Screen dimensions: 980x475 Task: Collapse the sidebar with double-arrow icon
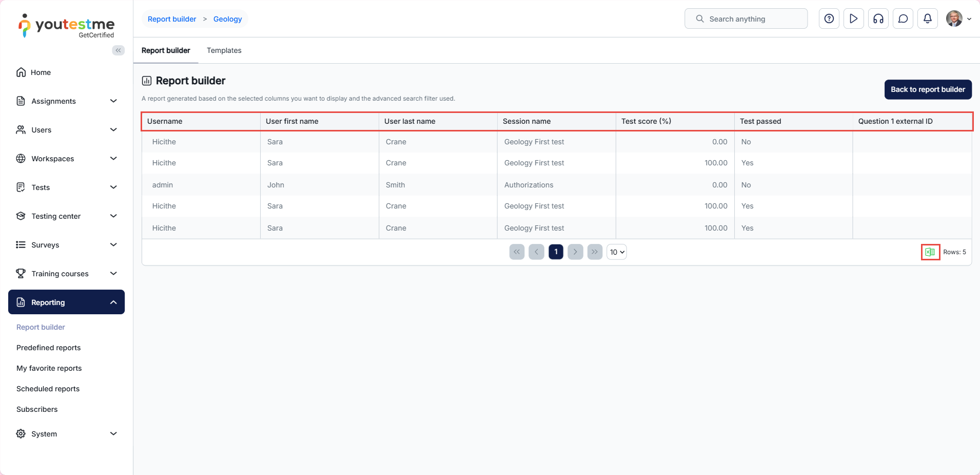click(x=118, y=50)
